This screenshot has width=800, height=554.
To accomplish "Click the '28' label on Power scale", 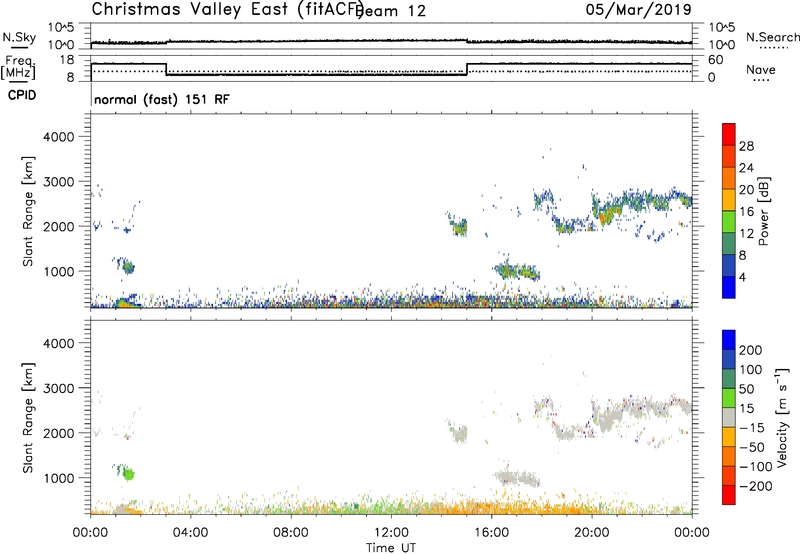I will [x=746, y=147].
